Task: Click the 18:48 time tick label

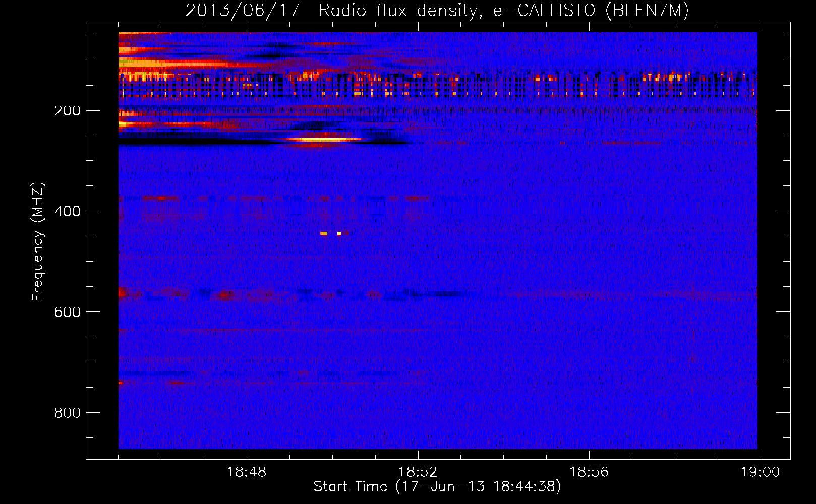Action: (247, 472)
